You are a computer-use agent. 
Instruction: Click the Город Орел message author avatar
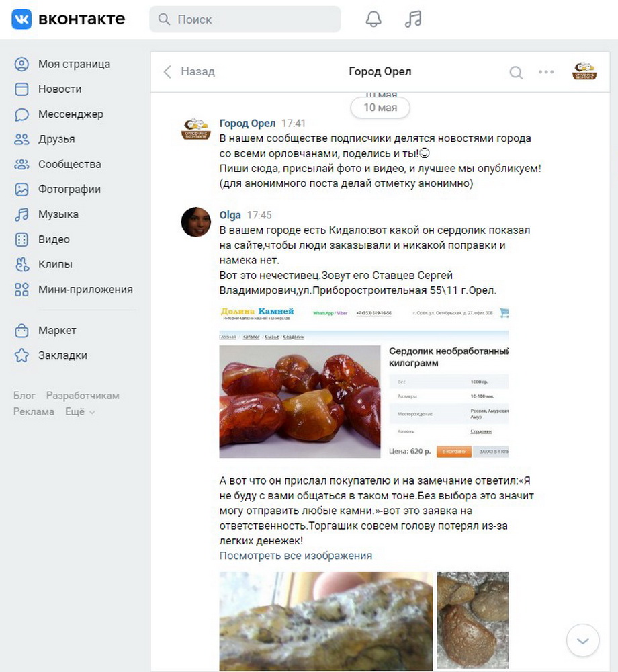(195, 130)
